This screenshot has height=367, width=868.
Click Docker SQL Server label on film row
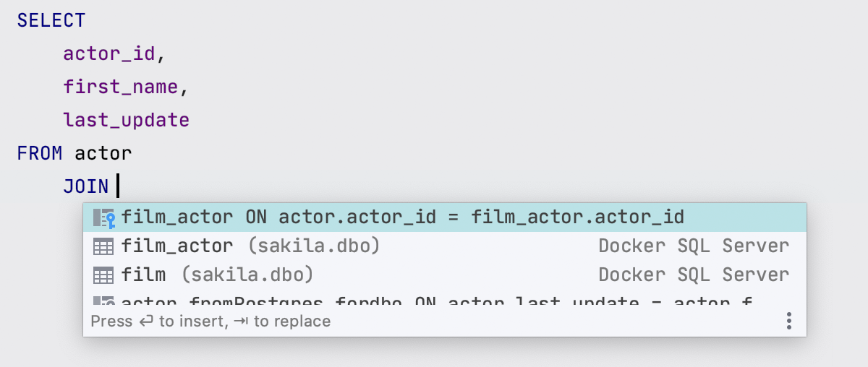pos(693,275)
